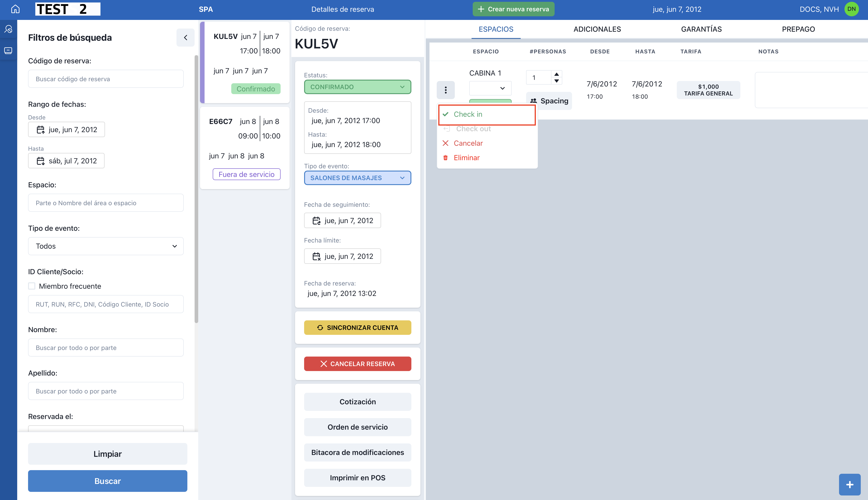Expand the Tipo de evento Todos dropdown

pos(106,246)
